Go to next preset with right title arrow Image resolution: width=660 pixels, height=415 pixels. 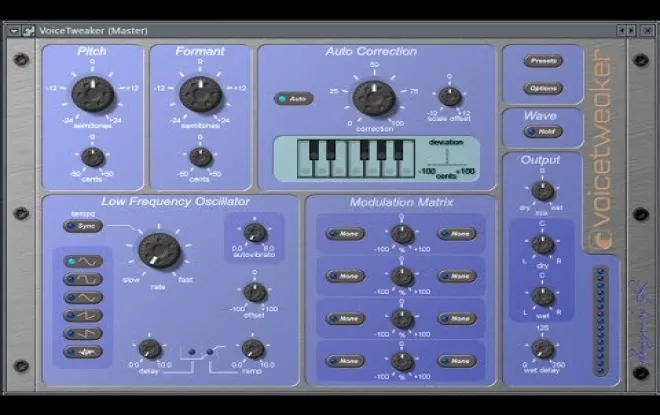[631, 31]
